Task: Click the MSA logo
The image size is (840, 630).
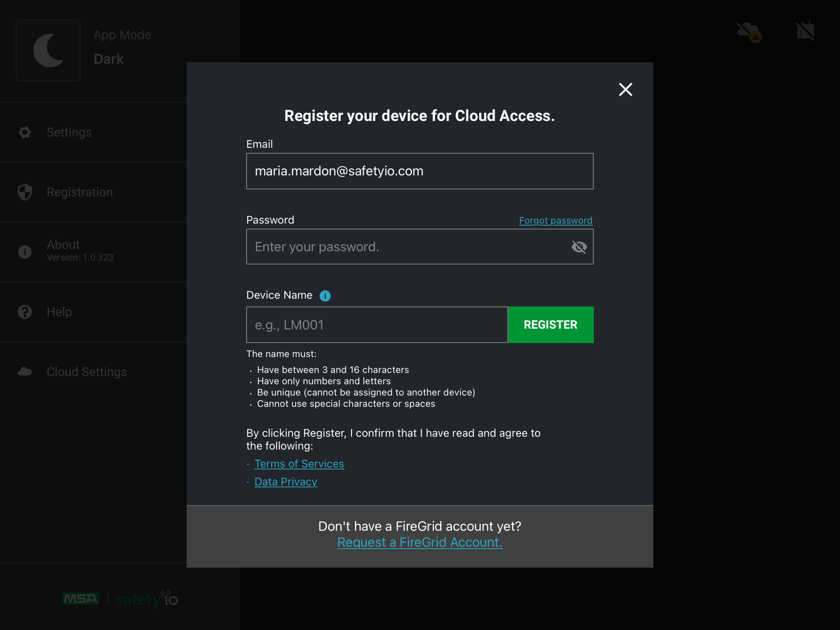Action: pos(80,599)
